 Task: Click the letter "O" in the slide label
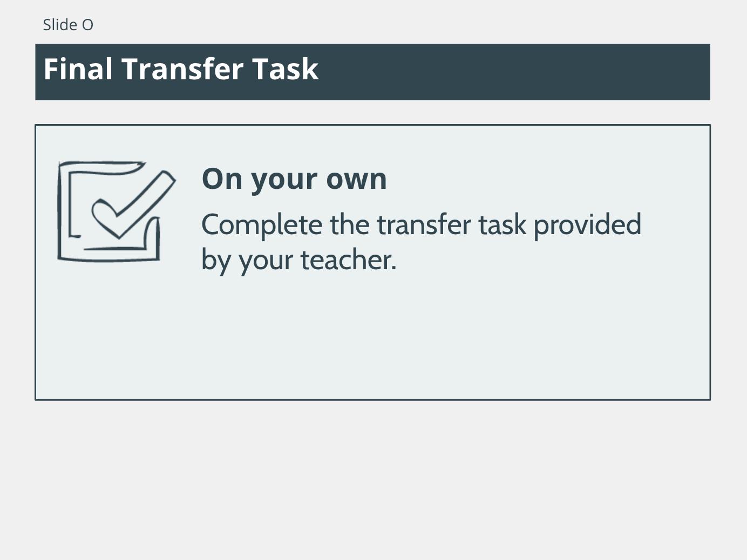point(87,25)
